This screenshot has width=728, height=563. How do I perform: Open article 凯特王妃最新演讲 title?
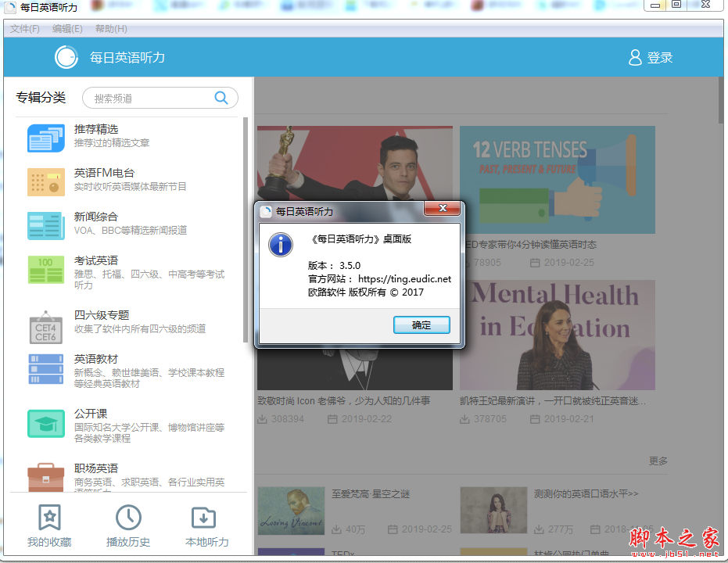(x=553, y=401)
